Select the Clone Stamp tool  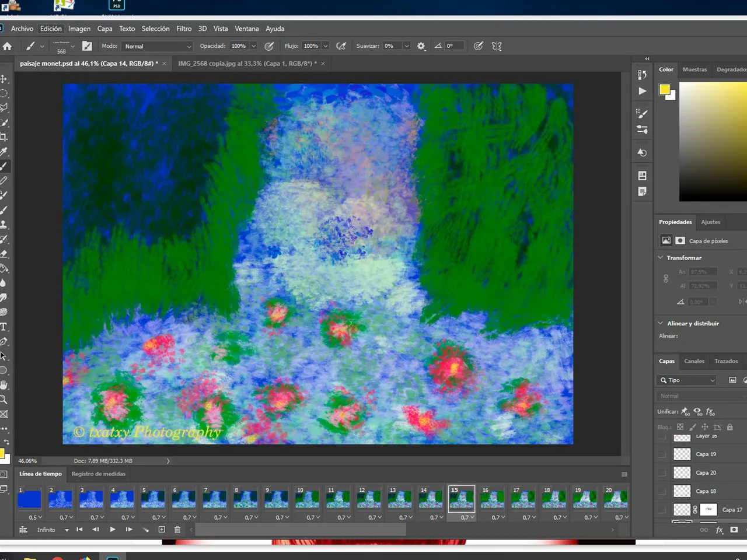(4, 225)
